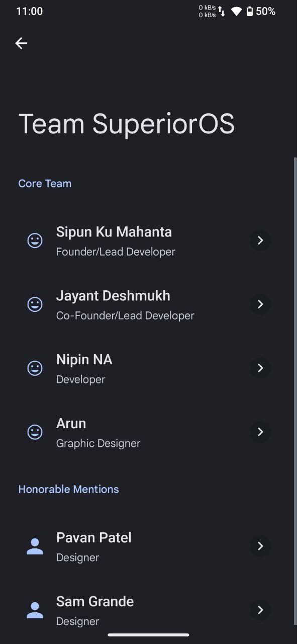Open chevron for Pavan Patel
Image resolution: width=297 pixels, height=644 pixels.
coord(260,546)
